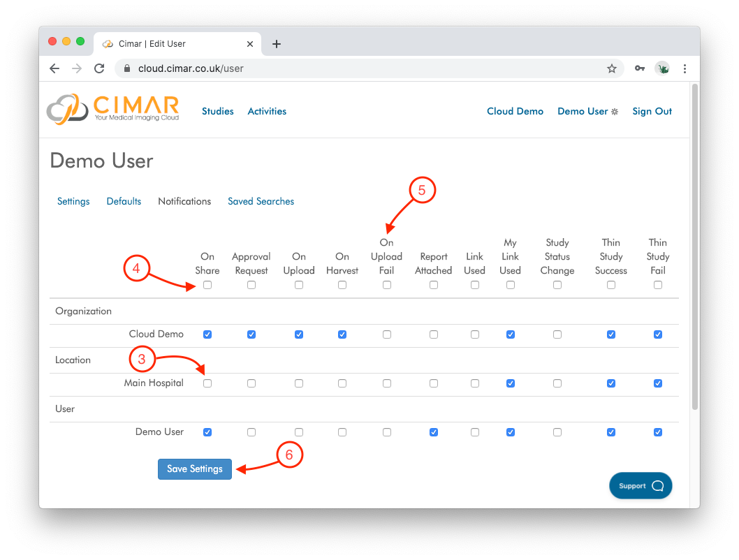
Task: Sign Out of Cimar
Action: (652, 111)
